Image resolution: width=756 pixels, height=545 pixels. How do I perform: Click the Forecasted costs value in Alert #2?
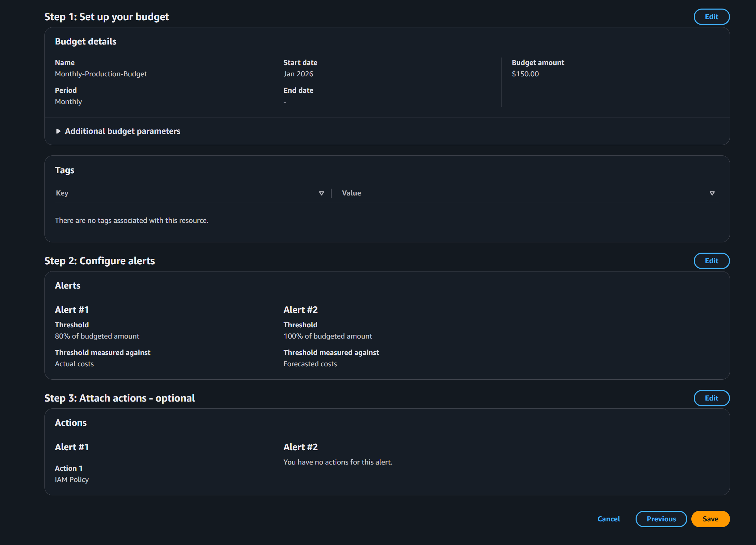pyautogui.click(x=310, y=364)
